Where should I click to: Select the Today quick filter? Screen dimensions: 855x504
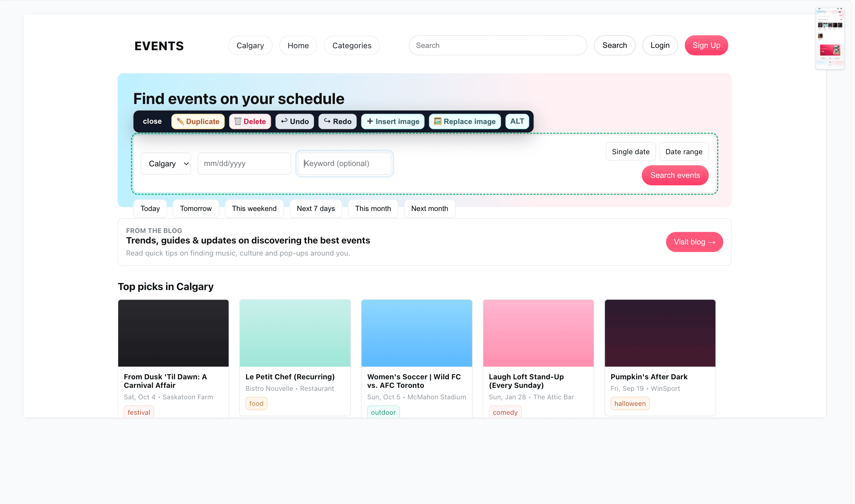[x=150, y=209]
